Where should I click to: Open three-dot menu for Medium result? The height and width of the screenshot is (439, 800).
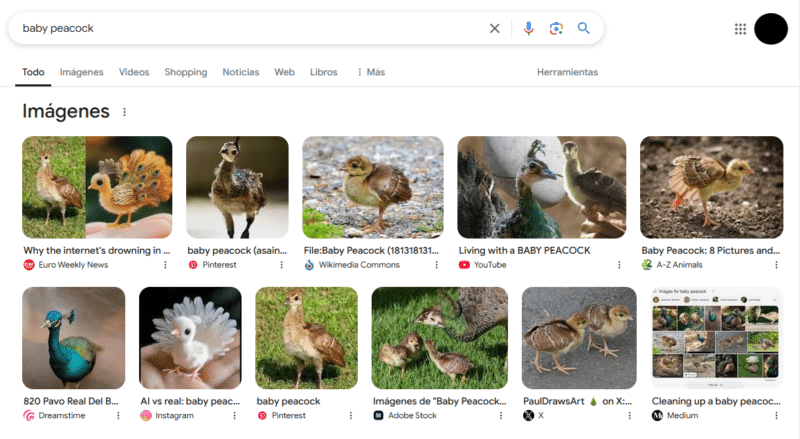[776, 415]
